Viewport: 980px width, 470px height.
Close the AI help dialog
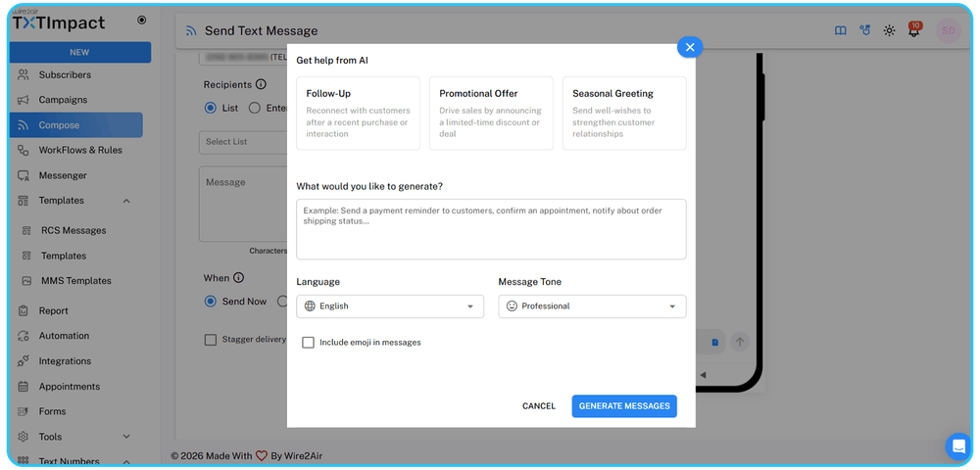(x=690, y=47)
